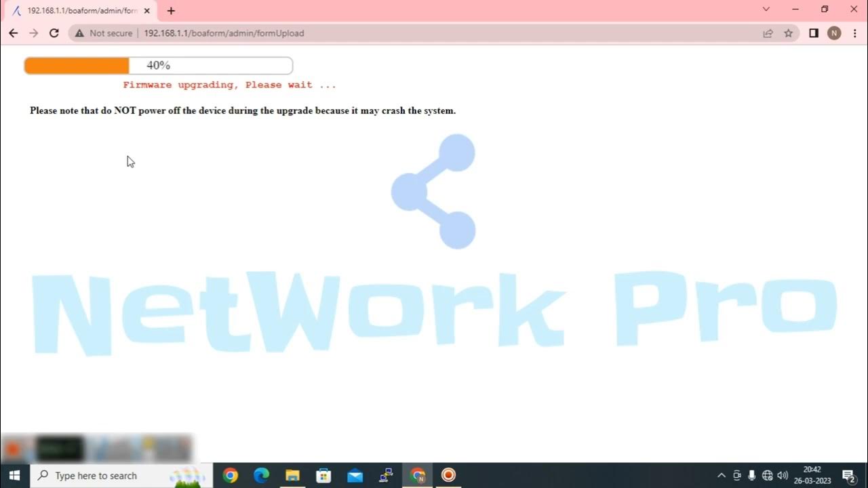Go back to the previous page
This screenshot has height=488, width=868.
[x=13, y=33]
